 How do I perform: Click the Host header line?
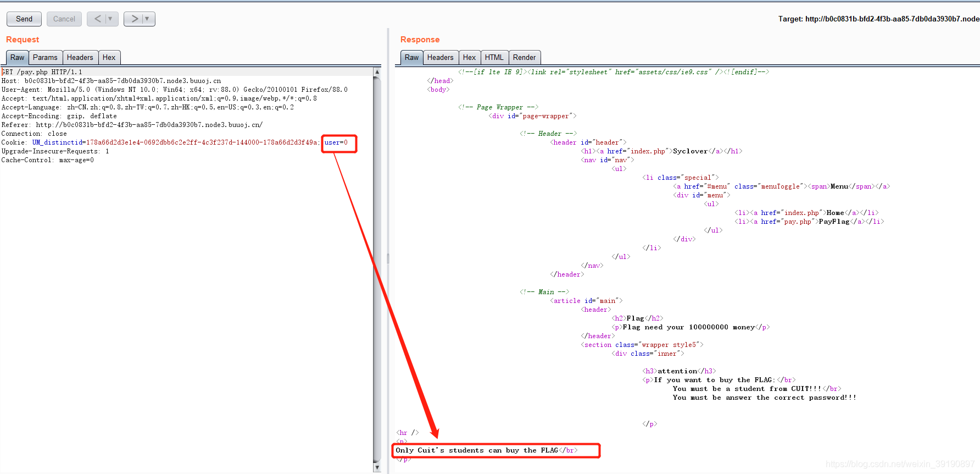(111, 81)
